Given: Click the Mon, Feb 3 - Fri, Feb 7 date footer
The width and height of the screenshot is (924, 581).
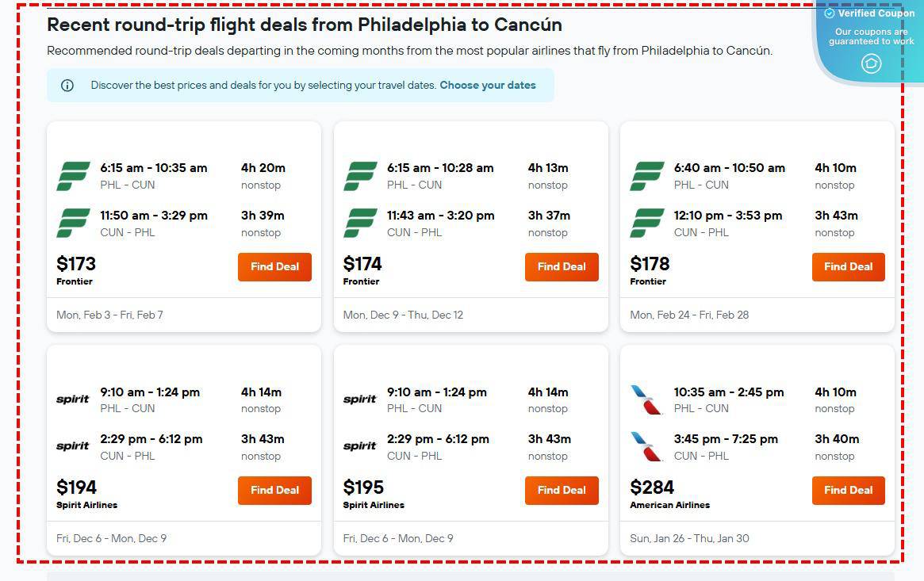Looking at the screenshot, I should pyautogui.click(x=109, y=315).
